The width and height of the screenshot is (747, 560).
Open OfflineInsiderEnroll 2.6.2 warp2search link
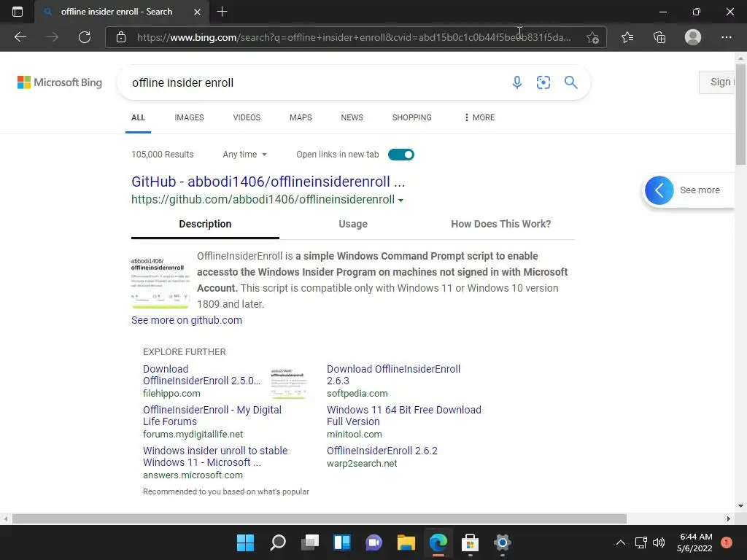[382, 451]
